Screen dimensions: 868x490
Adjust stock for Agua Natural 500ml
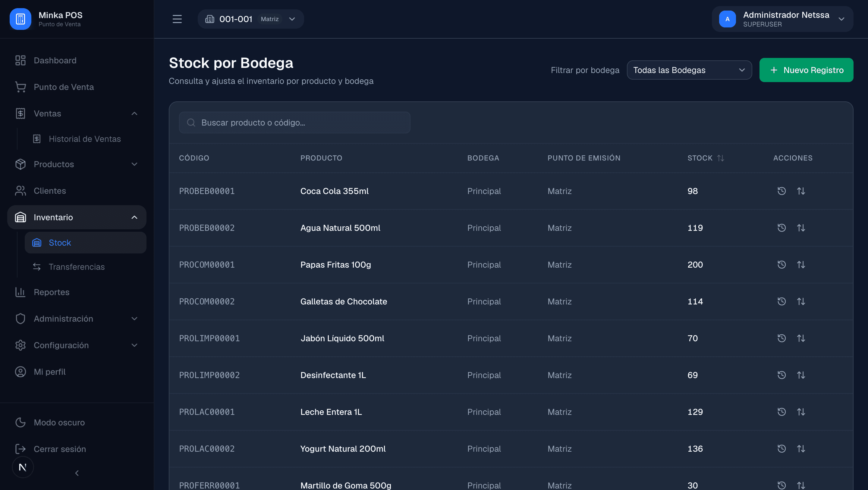coord(801,228)
